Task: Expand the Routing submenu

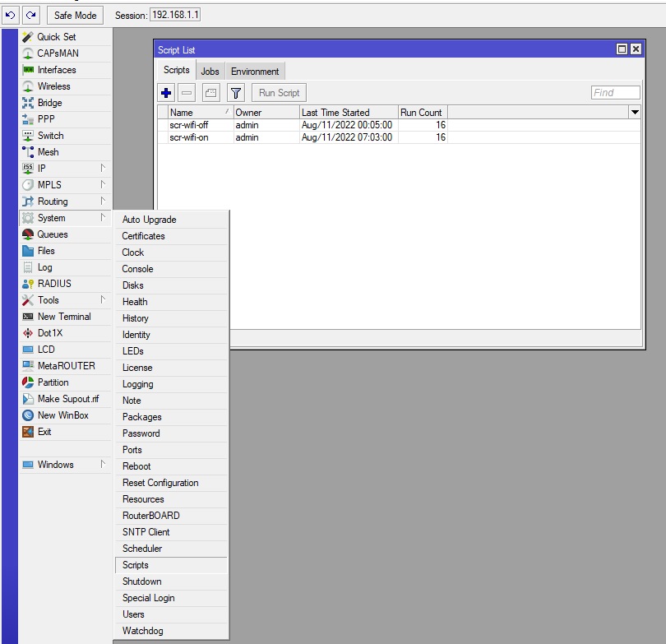Action: coord(66,202)
